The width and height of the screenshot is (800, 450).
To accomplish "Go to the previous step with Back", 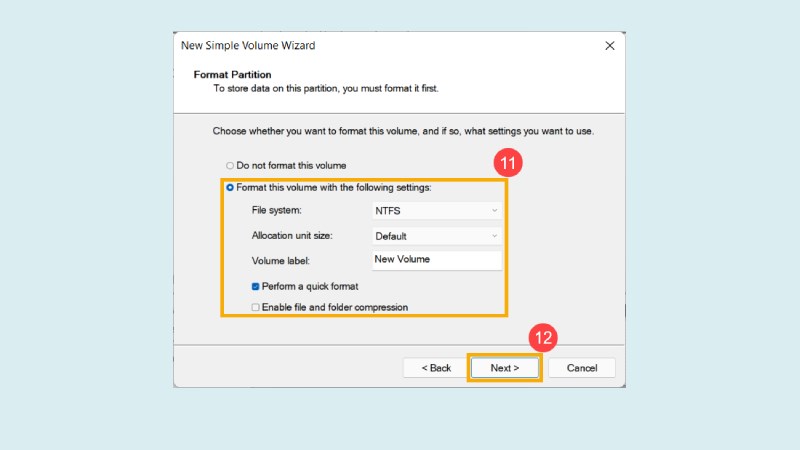I will [x=435, y=368].
